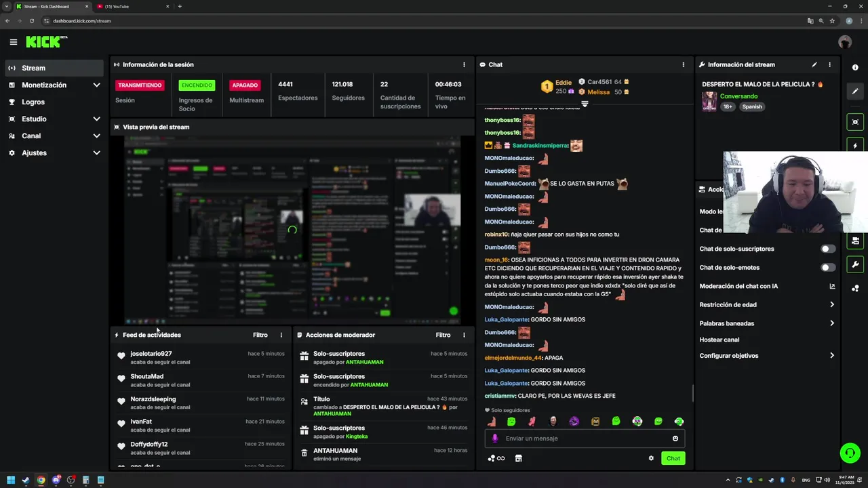
Task: Click the three-dots cluster icon in right sidebar
Action: click(x=855, y=288)
